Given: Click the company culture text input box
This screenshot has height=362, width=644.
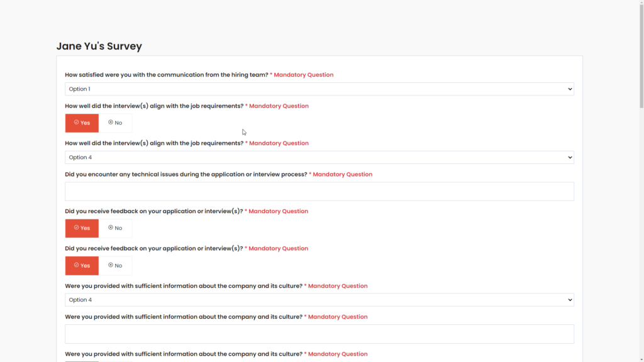Looking at the screenshot, I should [319, 334].
